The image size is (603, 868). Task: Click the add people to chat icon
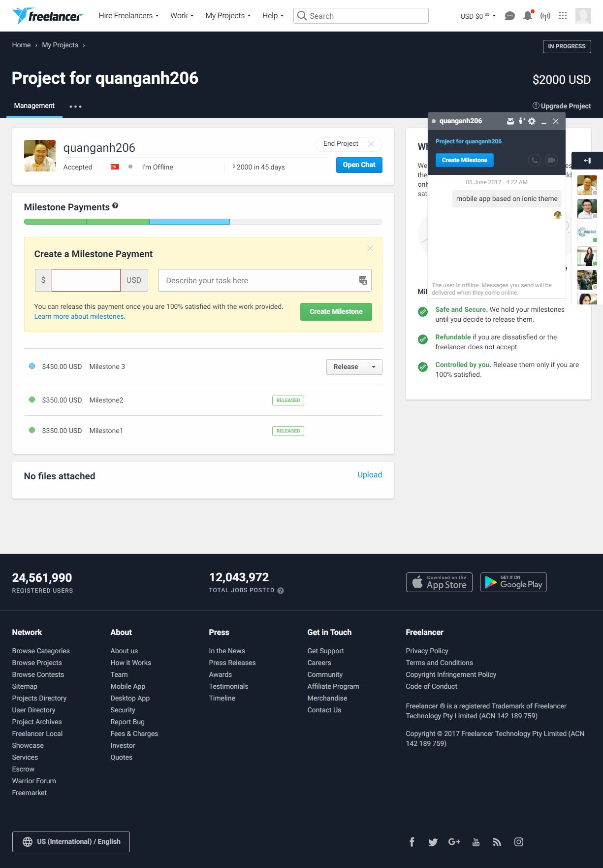tap(522, 121)
